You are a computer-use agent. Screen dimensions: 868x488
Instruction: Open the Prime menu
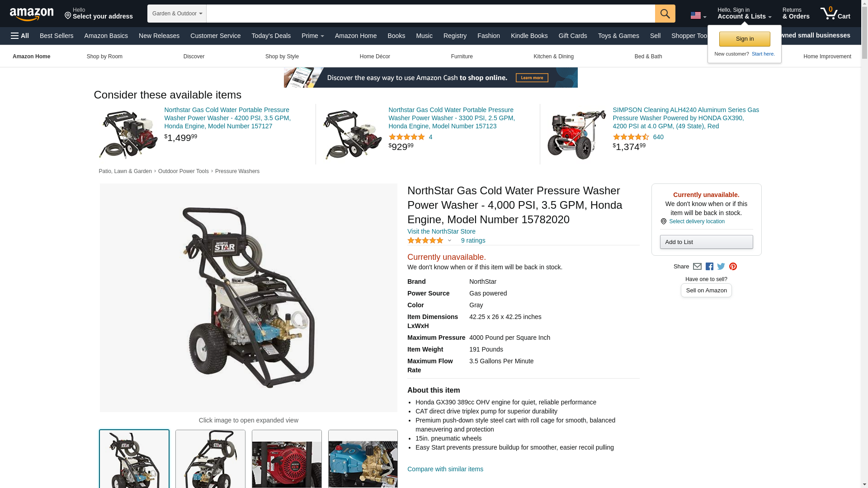point(312,36)
